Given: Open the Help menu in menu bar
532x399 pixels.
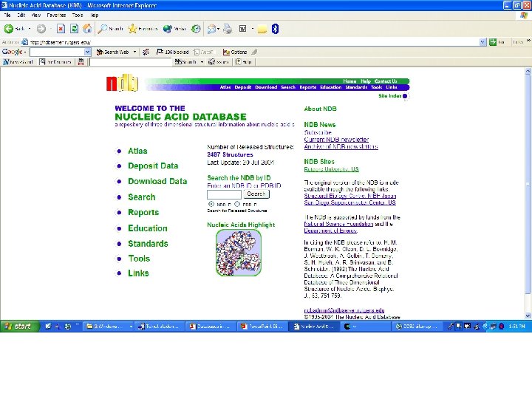Looking at the screenshot, I should (x=95, y=16).
